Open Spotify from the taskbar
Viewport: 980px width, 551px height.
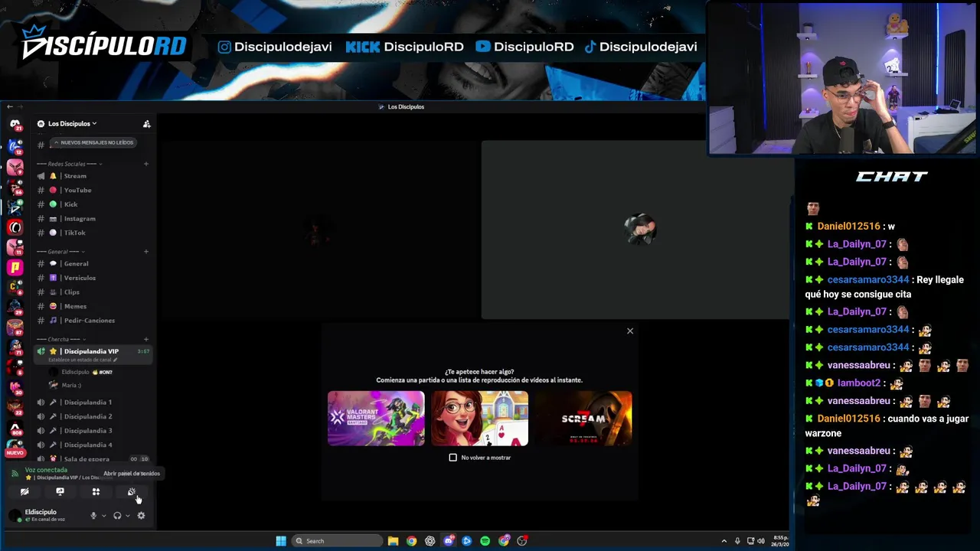(x=485, y=541)
